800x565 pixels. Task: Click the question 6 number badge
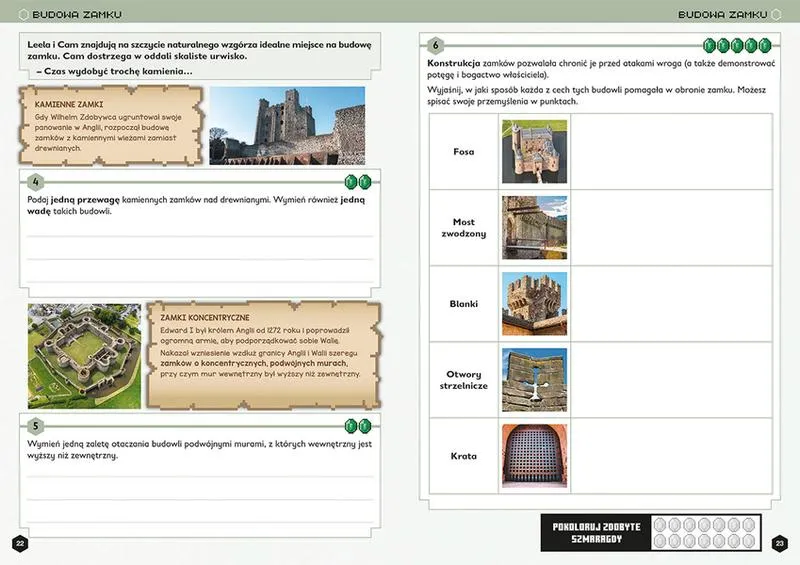436,46
